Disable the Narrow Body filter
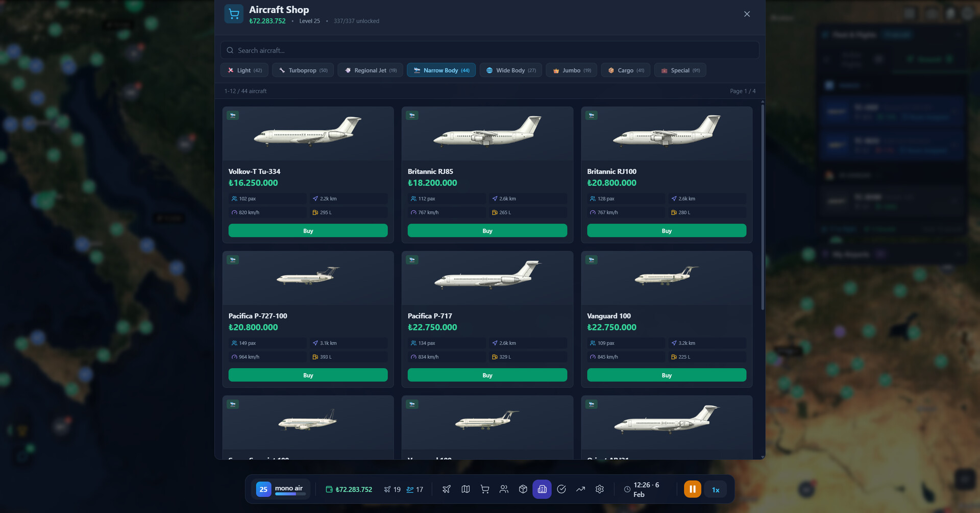980x513 pixels. [x=441, y=70]
